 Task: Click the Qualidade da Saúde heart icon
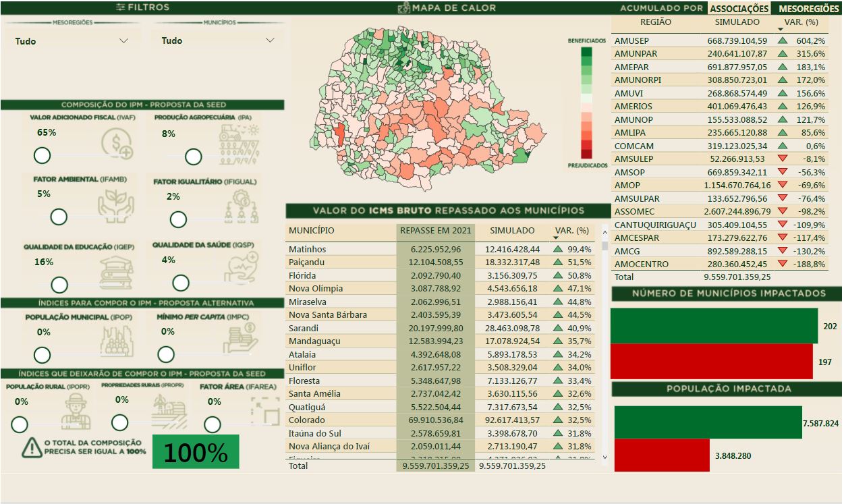coord(242,269)
